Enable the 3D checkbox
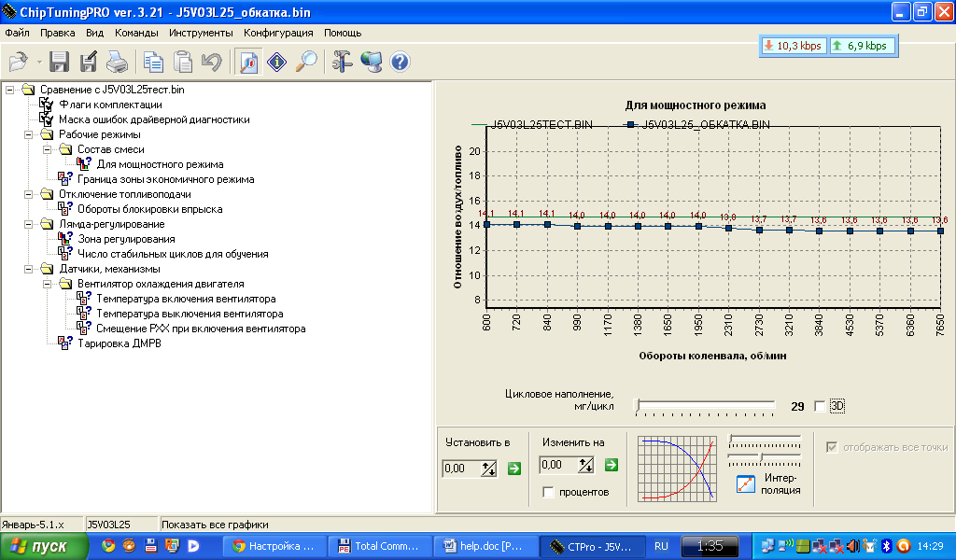The height and width of the screenshot is (560, 956). click(x=821, y=406)
